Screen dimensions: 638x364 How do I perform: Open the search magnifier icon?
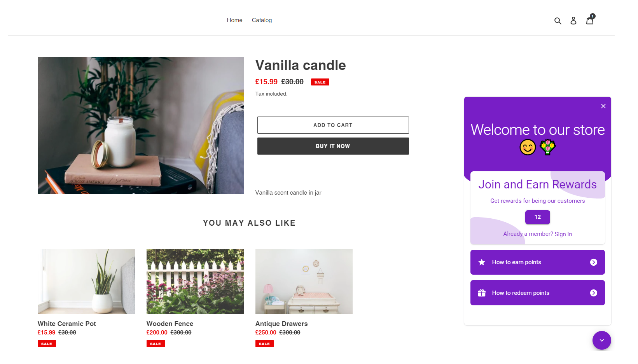tap(558, 21)
